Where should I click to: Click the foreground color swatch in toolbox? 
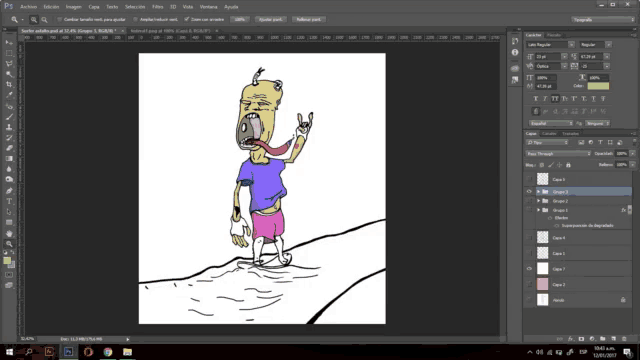[7, 261]
